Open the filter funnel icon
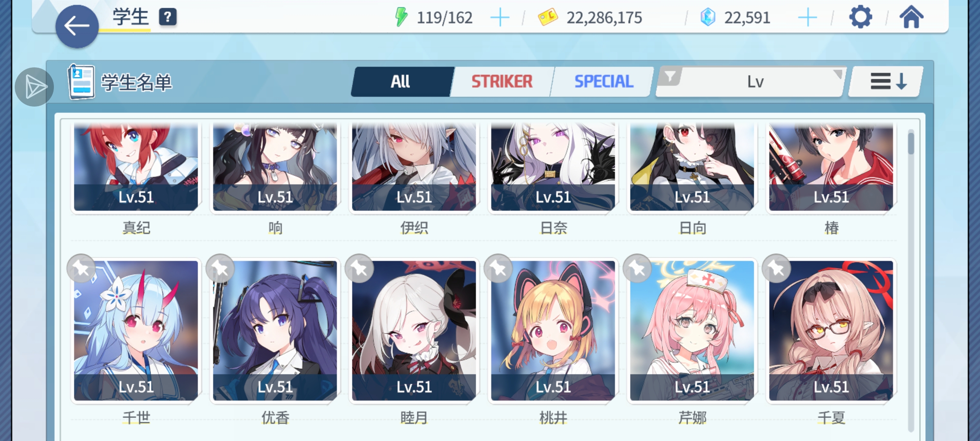Screen dimensions: 980x441 coord(670,76)
